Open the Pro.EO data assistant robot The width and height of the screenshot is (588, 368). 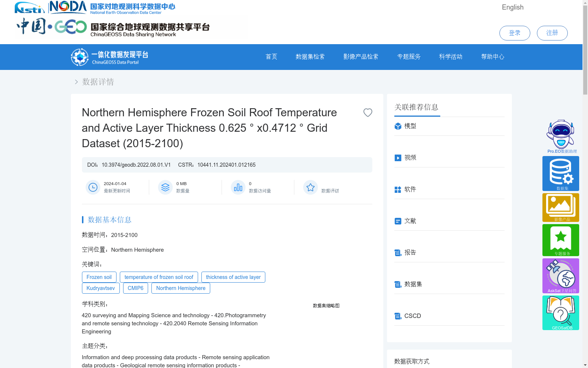[561, 136]
